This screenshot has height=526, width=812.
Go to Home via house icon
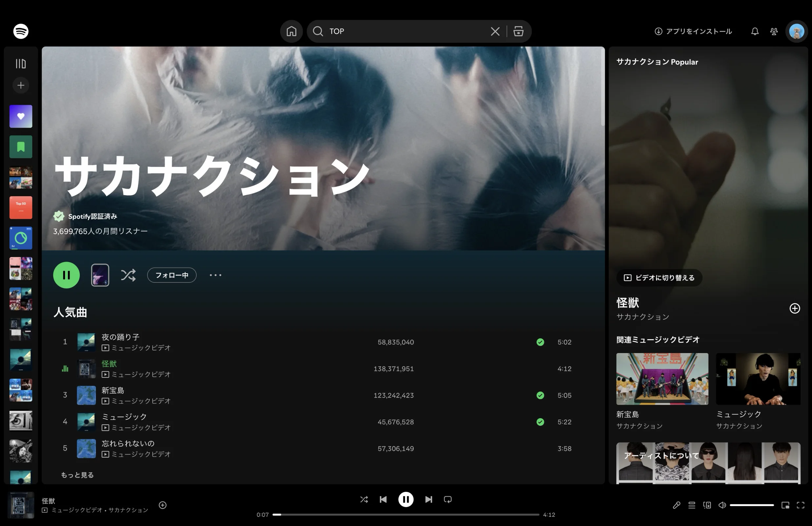coord(291,31)
